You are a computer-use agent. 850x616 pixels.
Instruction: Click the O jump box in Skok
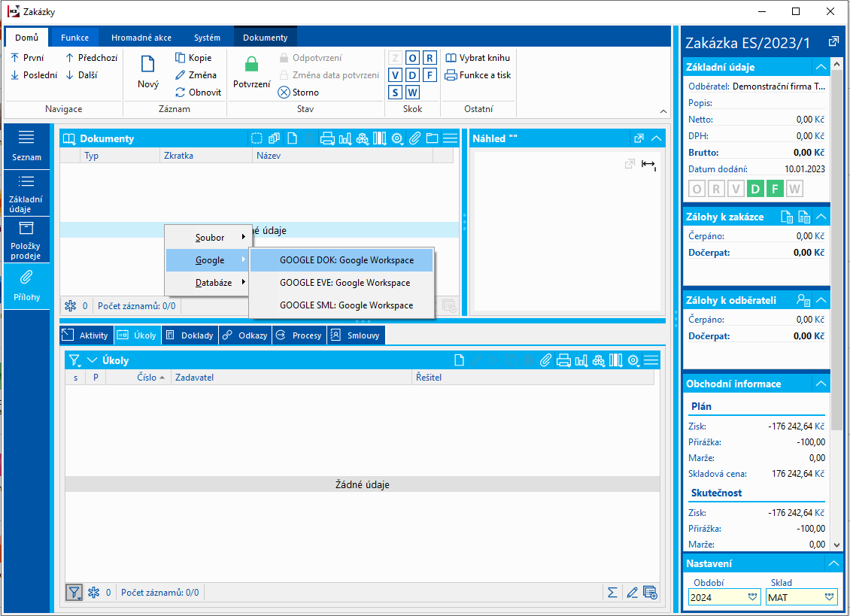tap(412, 58)
